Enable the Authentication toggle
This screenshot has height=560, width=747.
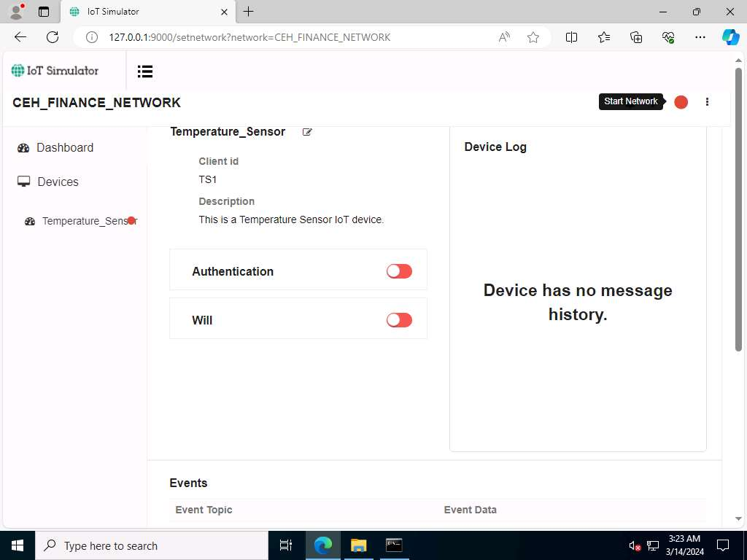click(399, 271)
